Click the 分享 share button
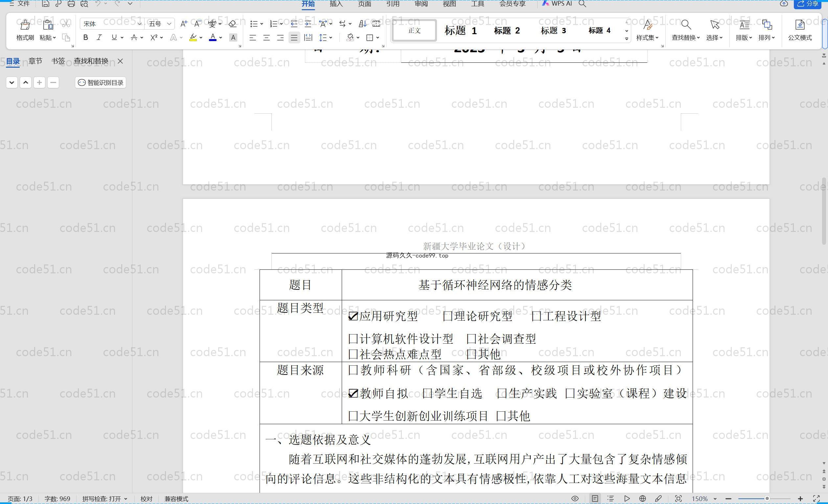Screen dimensions: 828x504 pos(808,4)
